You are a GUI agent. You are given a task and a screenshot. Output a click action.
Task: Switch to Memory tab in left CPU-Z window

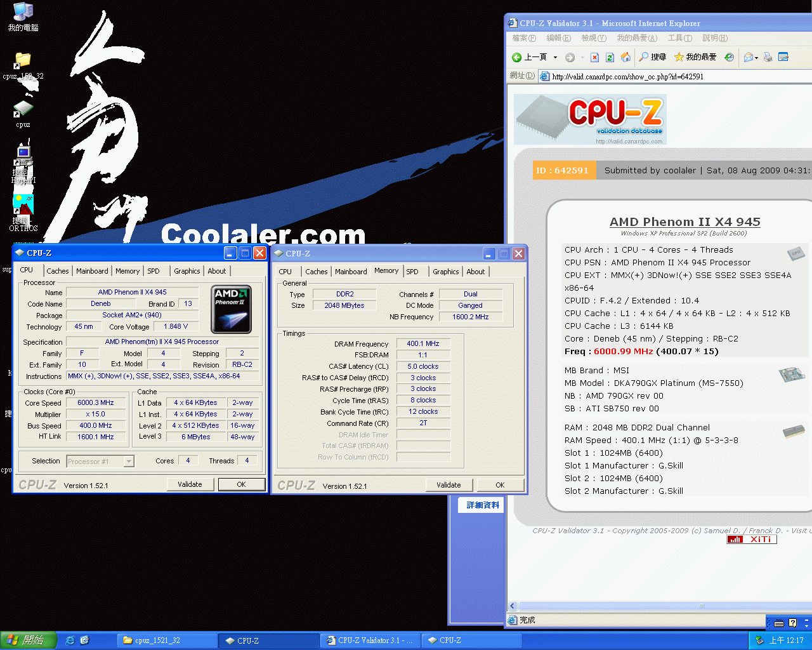(x=128, y=271)
